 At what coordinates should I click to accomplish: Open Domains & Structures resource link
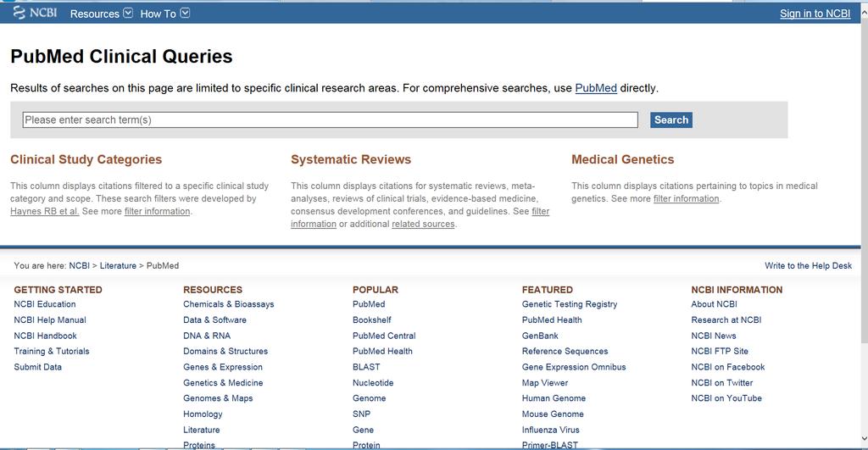click(225, 351)
